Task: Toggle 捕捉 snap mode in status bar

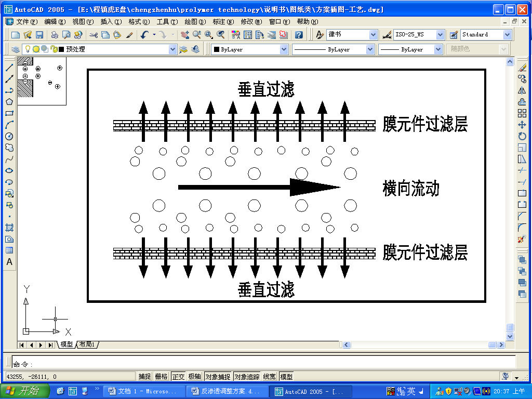Action: (144, 377)
